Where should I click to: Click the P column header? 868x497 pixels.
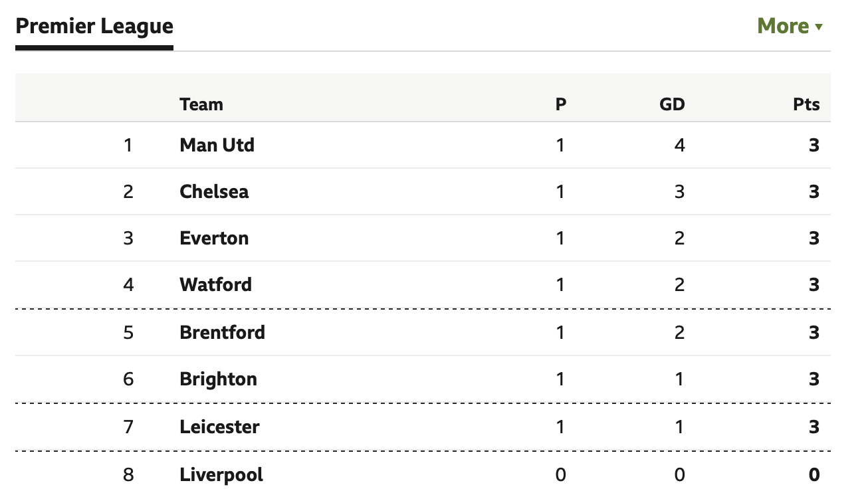click(561, 104)
